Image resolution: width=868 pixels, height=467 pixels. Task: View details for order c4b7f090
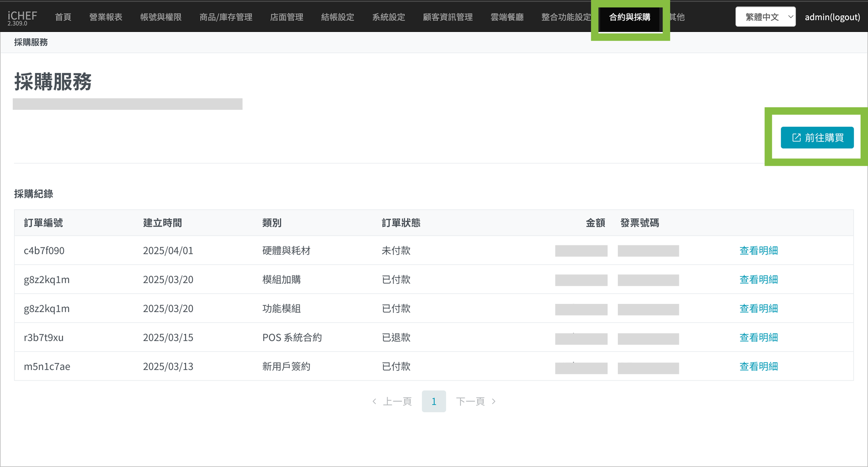coord(758,250)
